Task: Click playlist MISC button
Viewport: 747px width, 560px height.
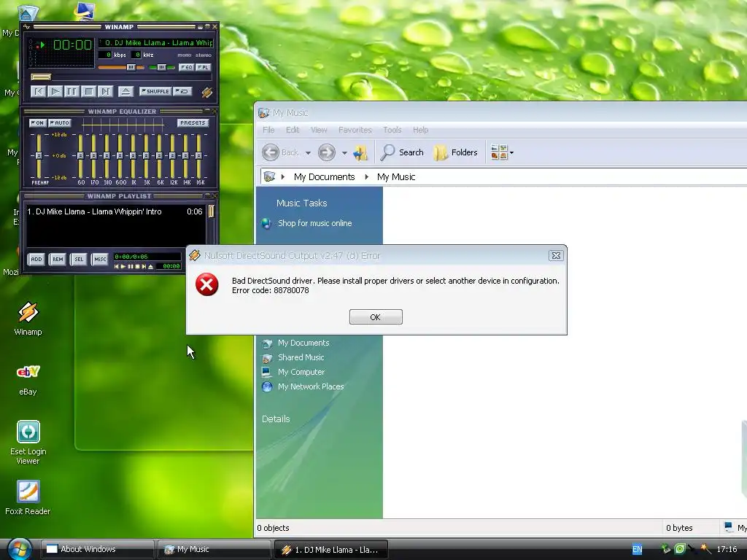Action: [100, 259]
